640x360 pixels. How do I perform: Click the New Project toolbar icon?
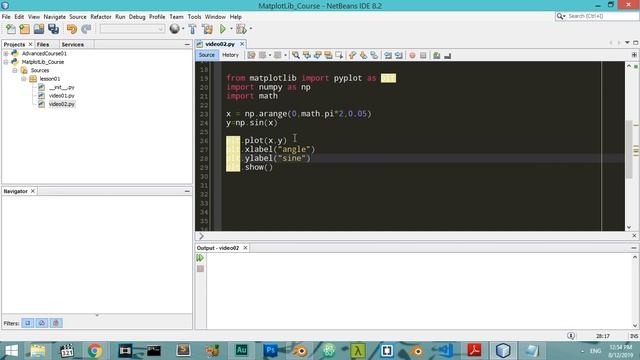(x=24, y=29)
